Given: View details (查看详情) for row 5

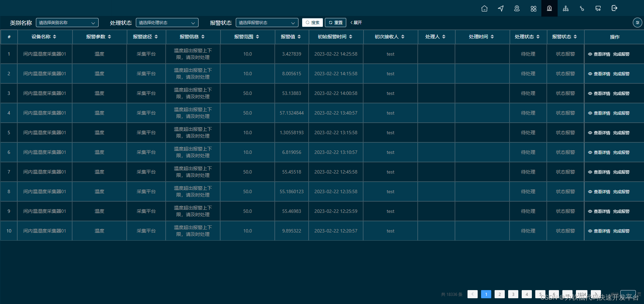Looking at the screenshot, I should (599, 133).
